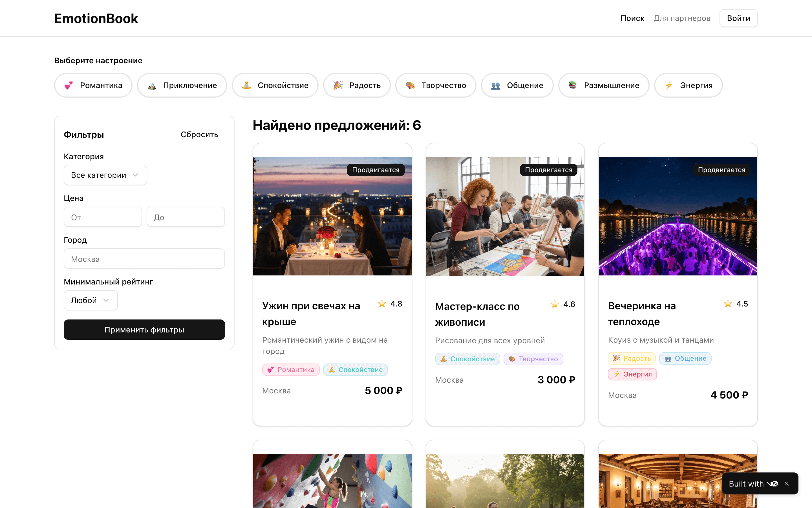Expand the Любой rating dropdown
The height and width of the screenshot is (508, 812).
[91, 300]
